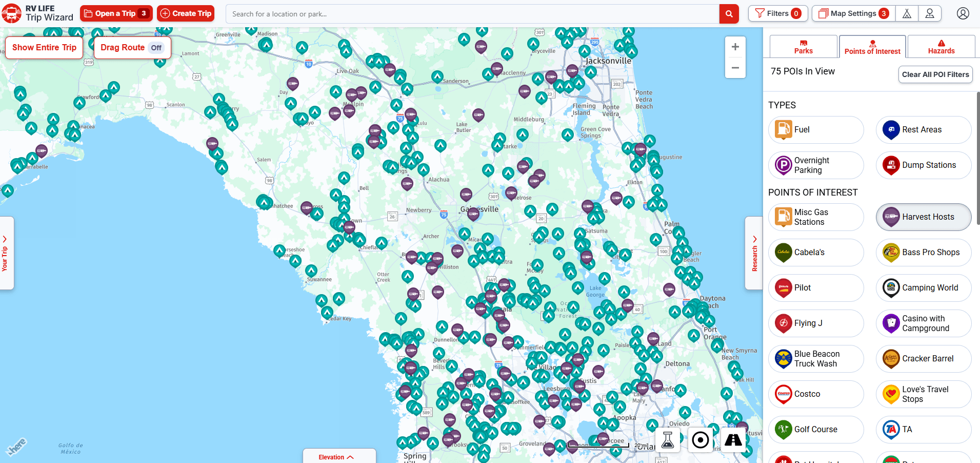Toggle the Harvest Hosts POI filter
The height and width of the screenshot is (463, 980).
click(923, 217)
